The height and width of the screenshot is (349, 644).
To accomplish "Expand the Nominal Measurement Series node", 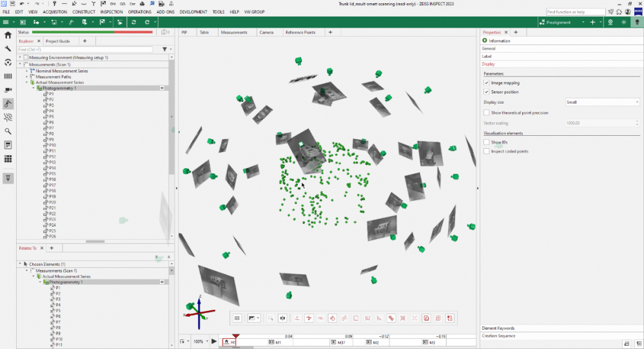I will point(26,71).
